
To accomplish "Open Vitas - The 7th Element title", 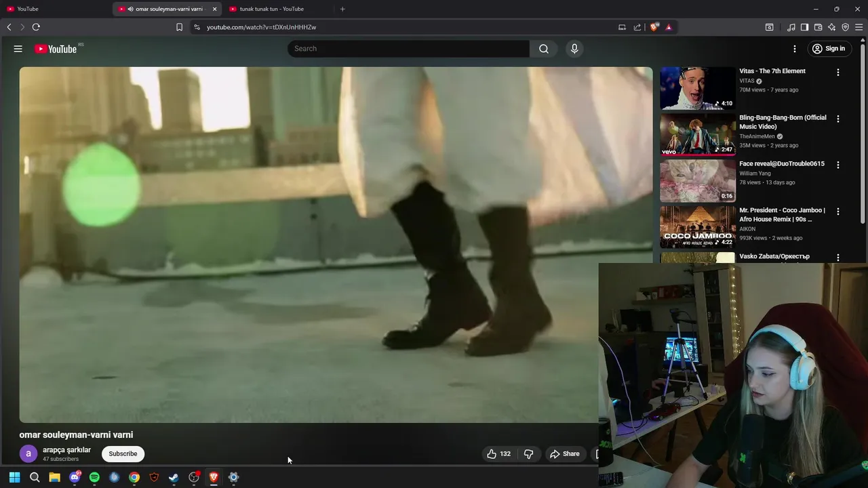I will [772, 71].
